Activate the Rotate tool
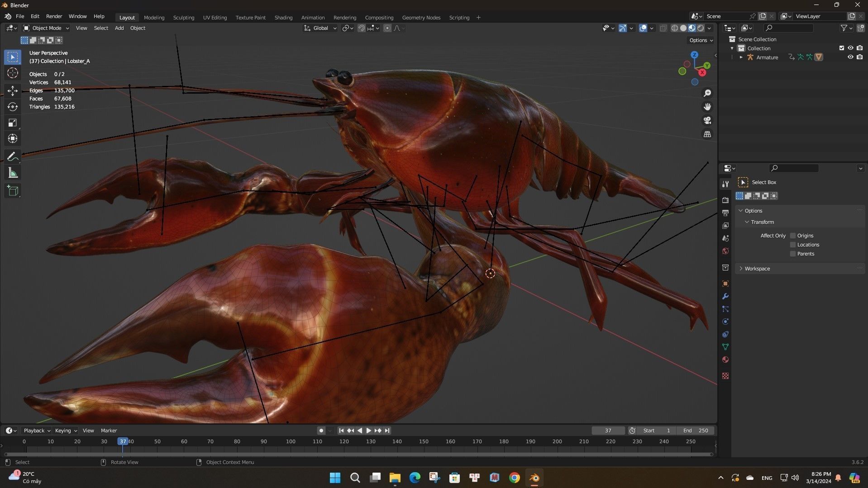This screenshot has width=868, height=488. click(13, 107)
